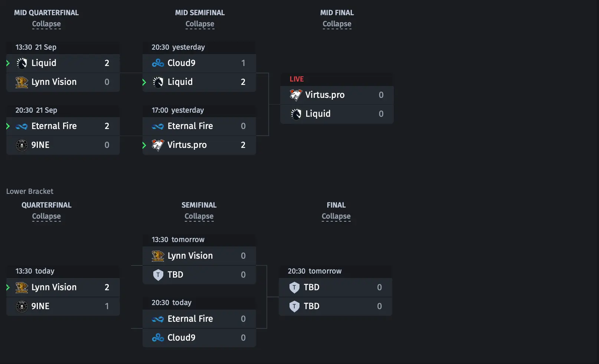Click the TBD shield icon in lower Semifinal
The width and height of the screenshot is (599, 364).
point(158,275)
